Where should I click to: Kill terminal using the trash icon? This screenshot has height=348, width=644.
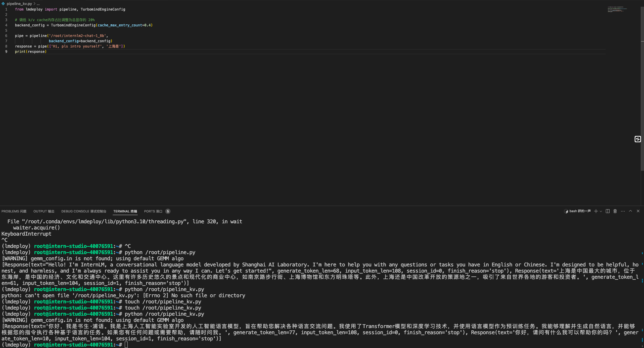pos(615,211)
